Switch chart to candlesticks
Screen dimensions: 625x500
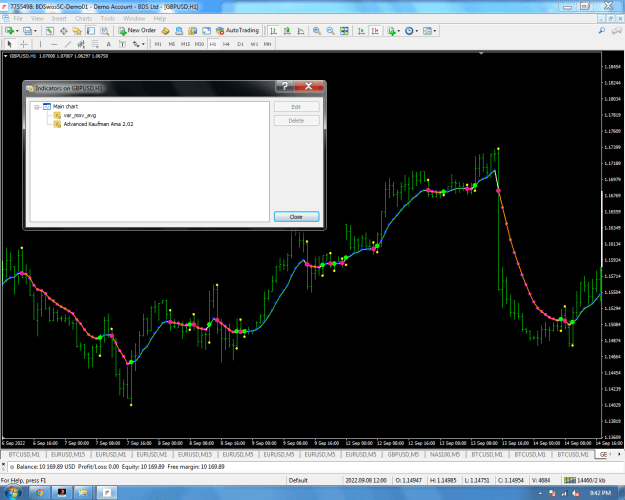coord(287,31)
